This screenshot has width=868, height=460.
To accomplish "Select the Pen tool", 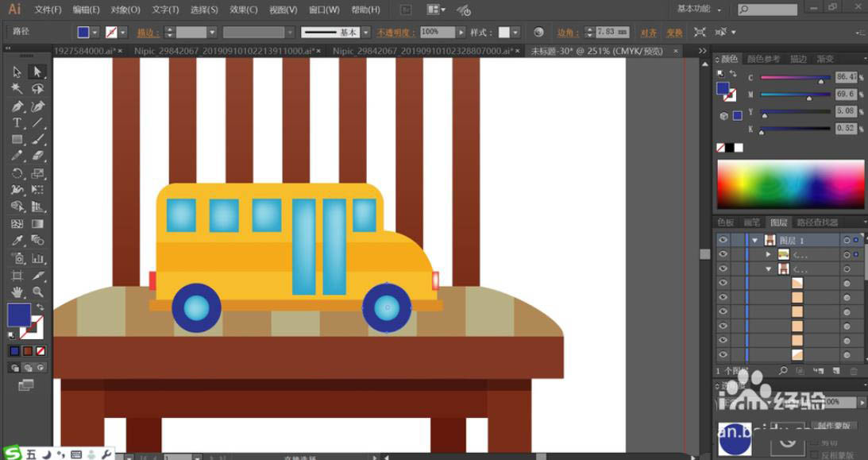I will point(17,106).
